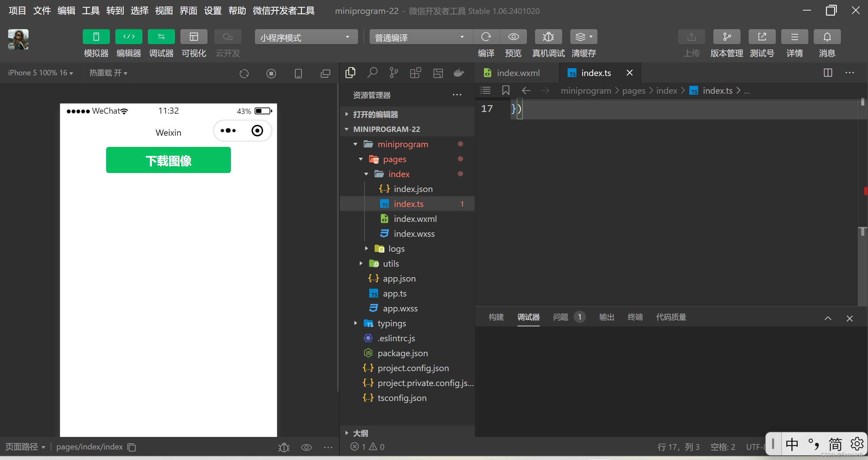The width and height of the screenshot is (868, 460).
Task: Click the notification bell icon
Action: tap(827, 37)
